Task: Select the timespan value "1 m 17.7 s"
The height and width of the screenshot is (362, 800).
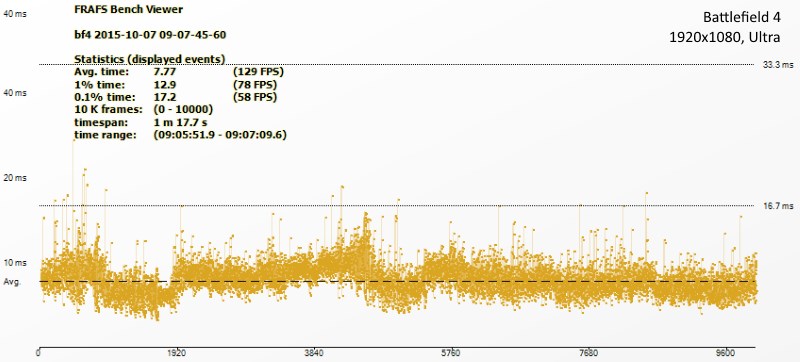Action: pos(180,122)
